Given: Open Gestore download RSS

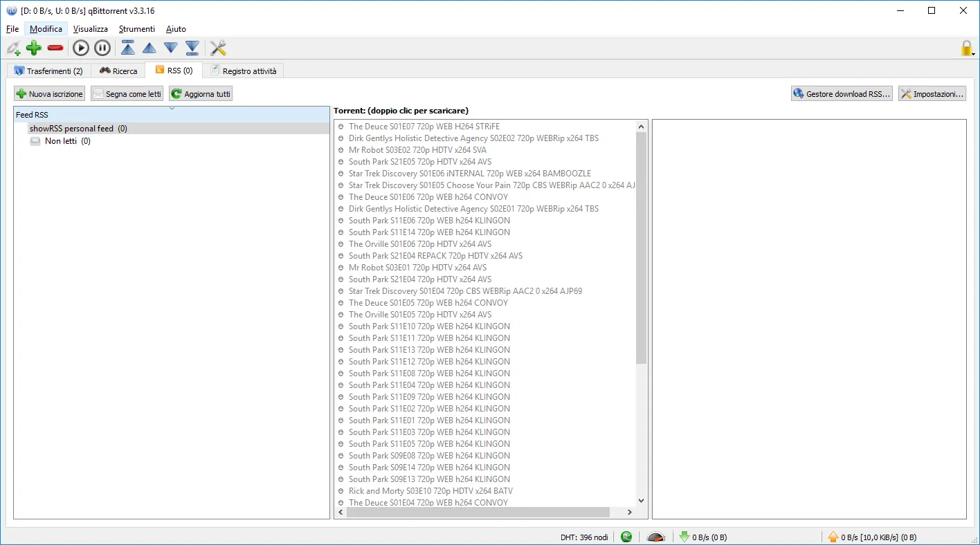Looking at the screenshot, I should [x=842, y=93].
